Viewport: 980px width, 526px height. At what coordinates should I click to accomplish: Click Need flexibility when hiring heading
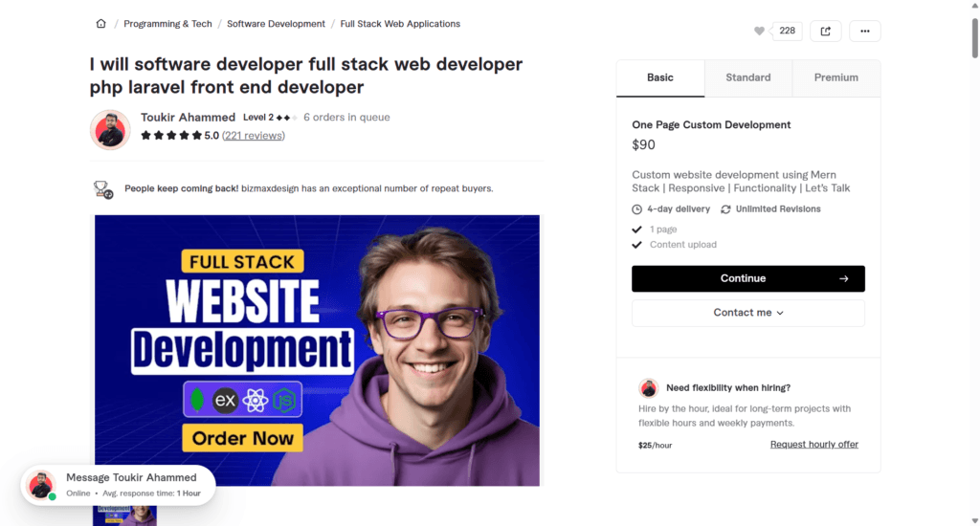[x=728, y=388]
